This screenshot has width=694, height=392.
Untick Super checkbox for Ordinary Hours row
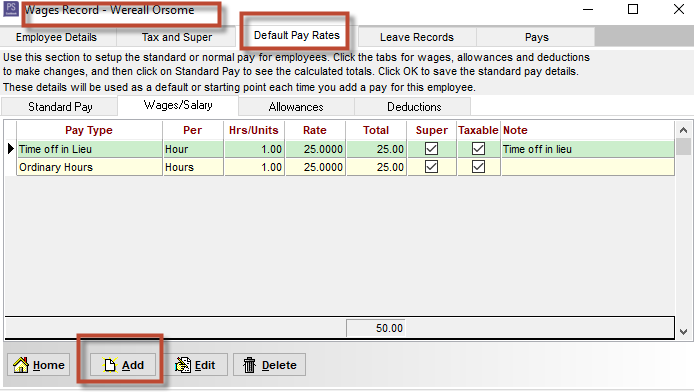coord(432,167)
